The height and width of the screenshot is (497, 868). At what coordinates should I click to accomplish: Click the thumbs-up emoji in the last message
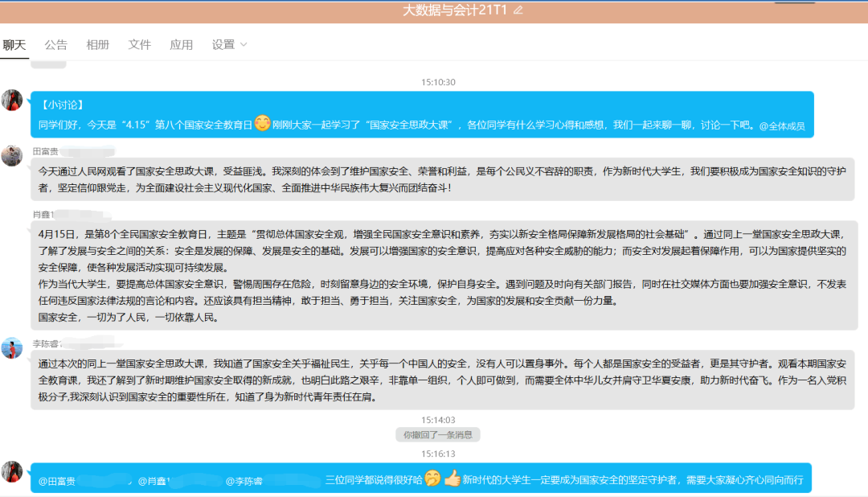[452, 479]
